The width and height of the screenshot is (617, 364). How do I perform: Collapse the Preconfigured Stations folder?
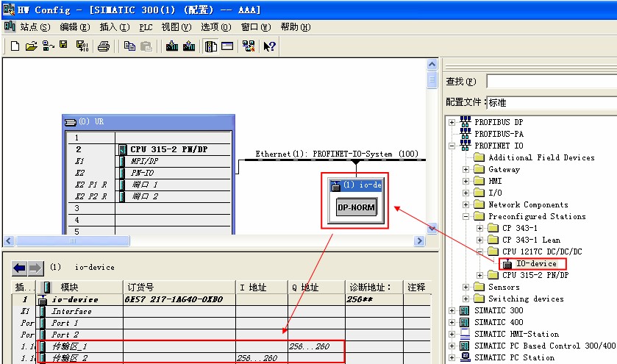click(466, 216)
